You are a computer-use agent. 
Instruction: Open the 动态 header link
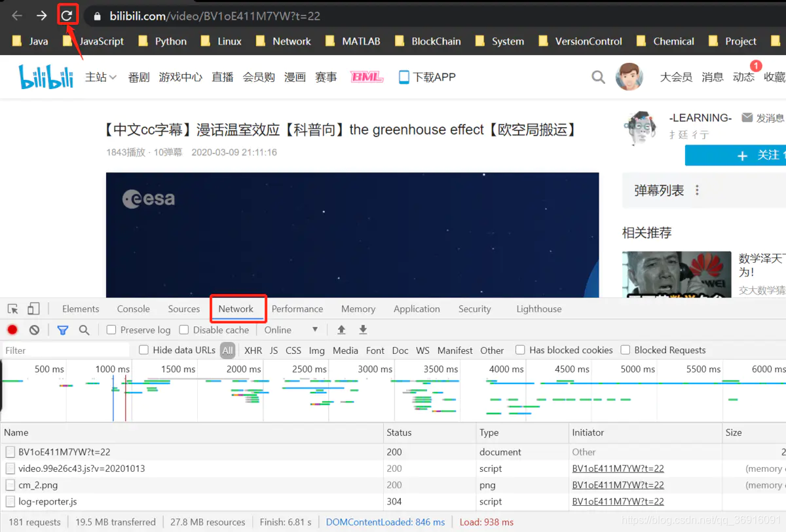(x=743, y=77)
